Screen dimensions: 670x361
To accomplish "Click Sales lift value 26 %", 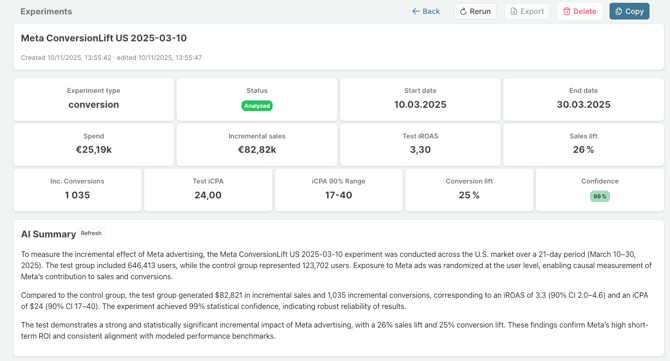I will click(x=583, y=150).
